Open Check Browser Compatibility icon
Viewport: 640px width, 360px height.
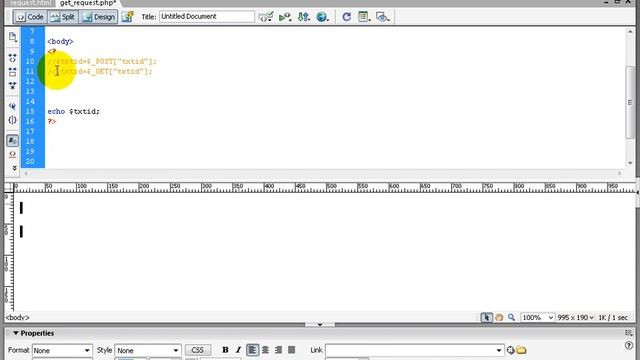[285, 17]
